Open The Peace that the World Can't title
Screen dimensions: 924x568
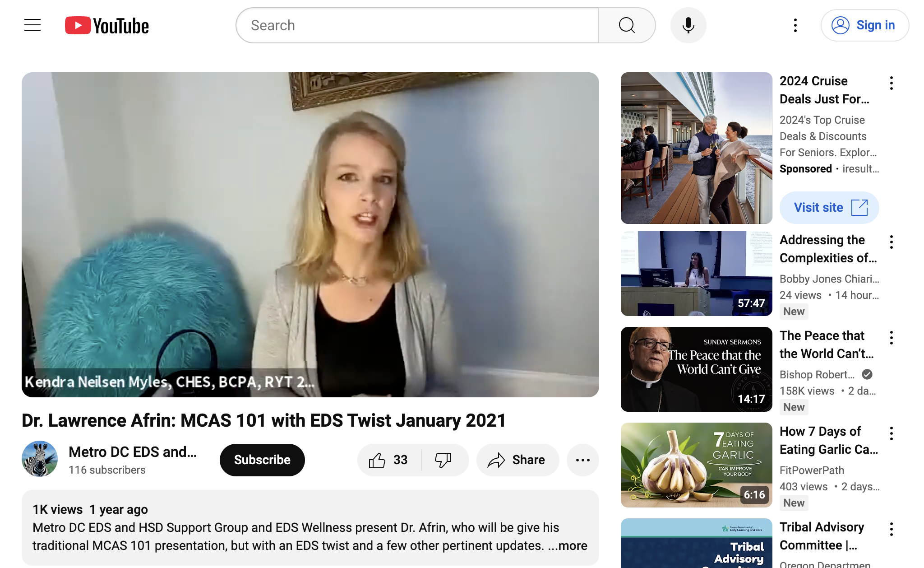[827, 345]
